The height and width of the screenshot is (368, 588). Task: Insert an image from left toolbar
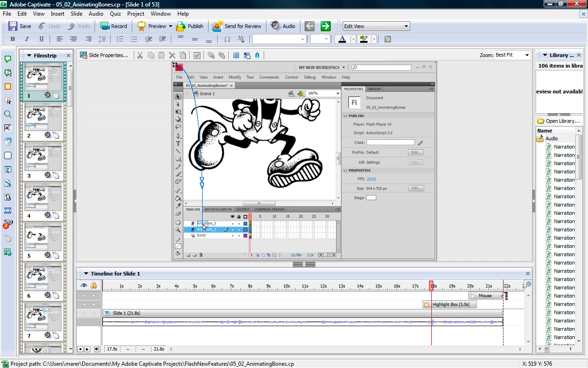pos(8,183)
